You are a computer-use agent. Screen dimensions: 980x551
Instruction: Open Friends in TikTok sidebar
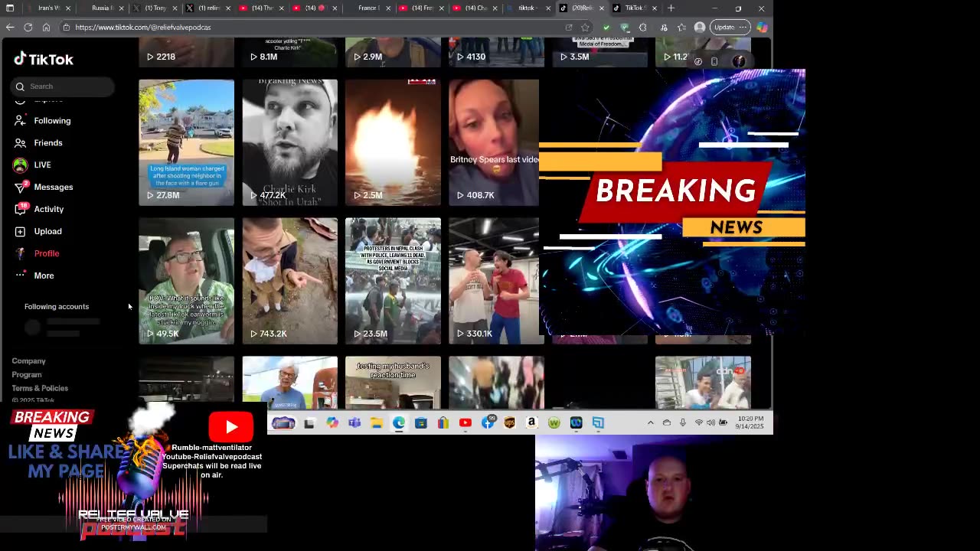click(48, 143)
